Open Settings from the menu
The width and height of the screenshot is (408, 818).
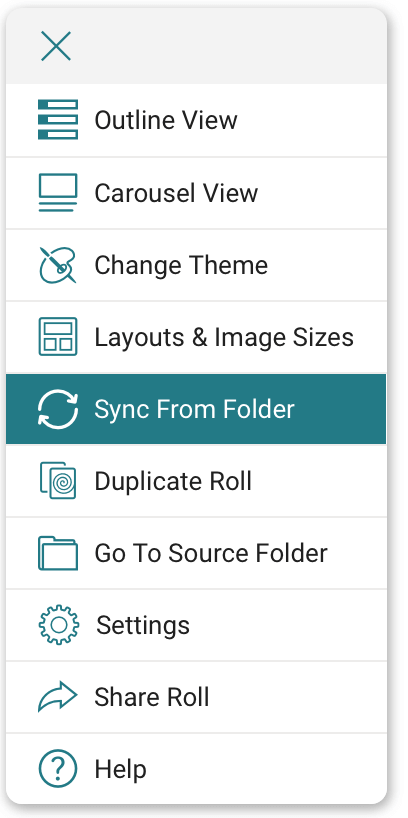click(x=196, y=625)
